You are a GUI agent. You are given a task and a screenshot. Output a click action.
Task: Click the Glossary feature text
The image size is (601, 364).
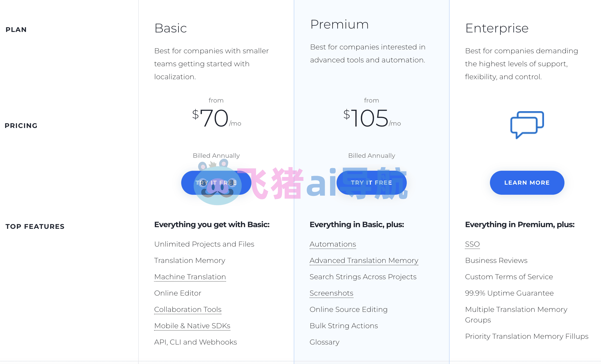click(324, 342)
